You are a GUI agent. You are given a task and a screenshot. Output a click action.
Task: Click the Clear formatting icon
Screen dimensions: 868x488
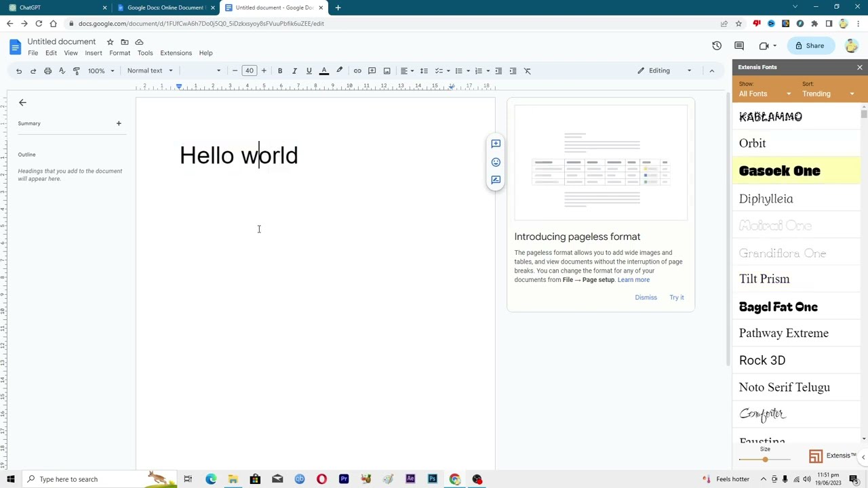527,70
